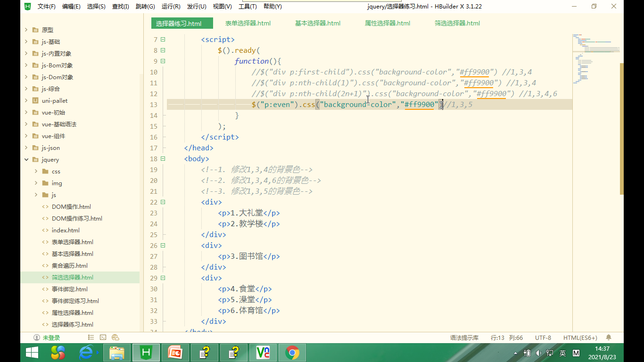Expand the js-Dom对象 folder

pos(26,77)
